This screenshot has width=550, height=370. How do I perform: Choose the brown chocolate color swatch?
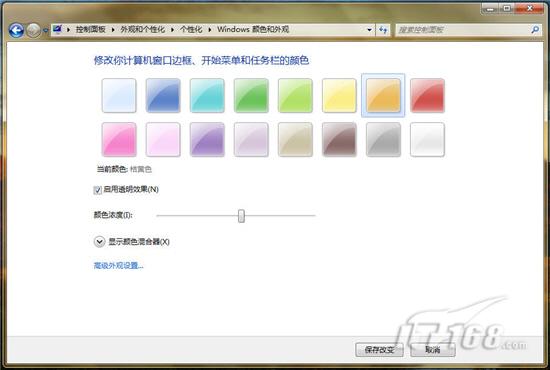(339, 139)
